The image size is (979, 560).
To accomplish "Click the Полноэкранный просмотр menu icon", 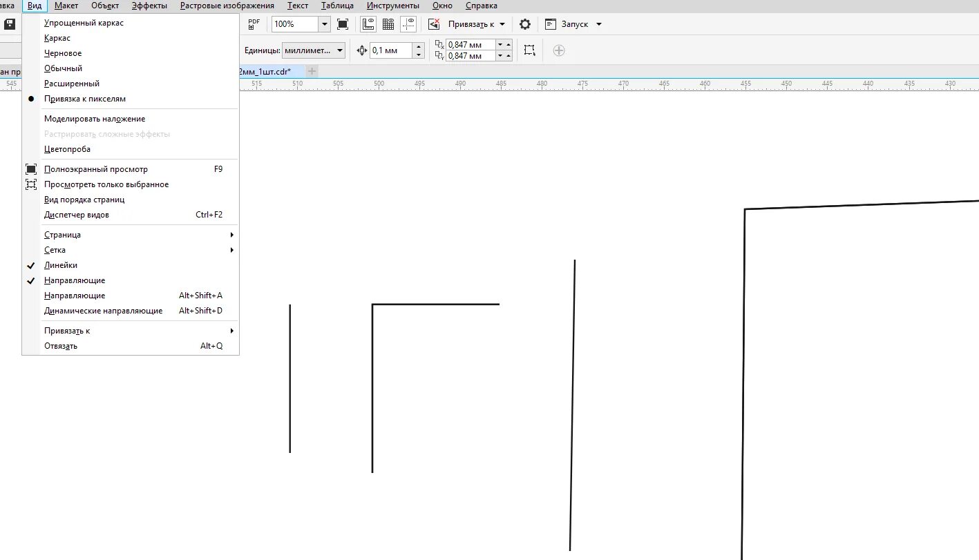I will click(x=31, y=169).
